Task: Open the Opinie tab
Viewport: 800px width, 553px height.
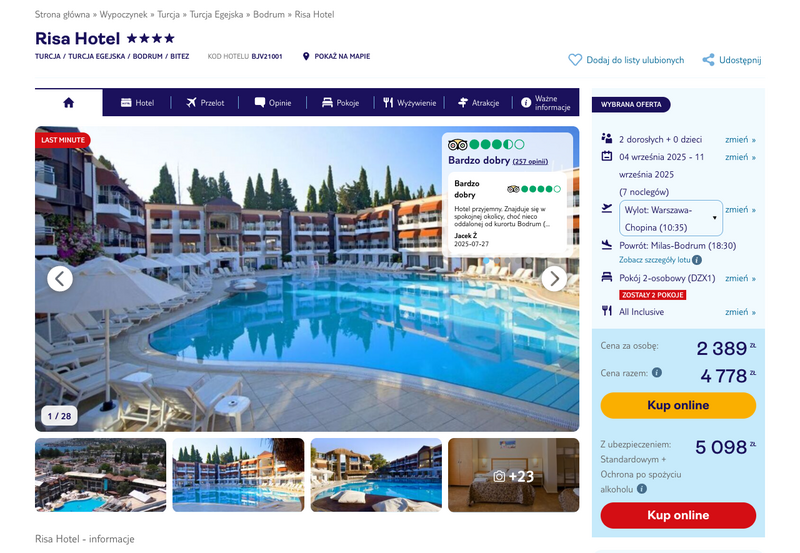Action: click(273, 103)
